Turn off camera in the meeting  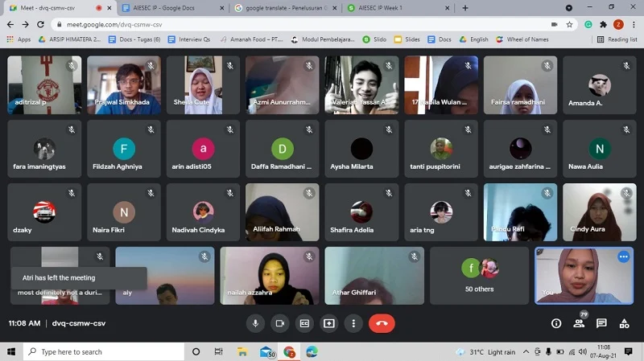[x=280, y=323]
